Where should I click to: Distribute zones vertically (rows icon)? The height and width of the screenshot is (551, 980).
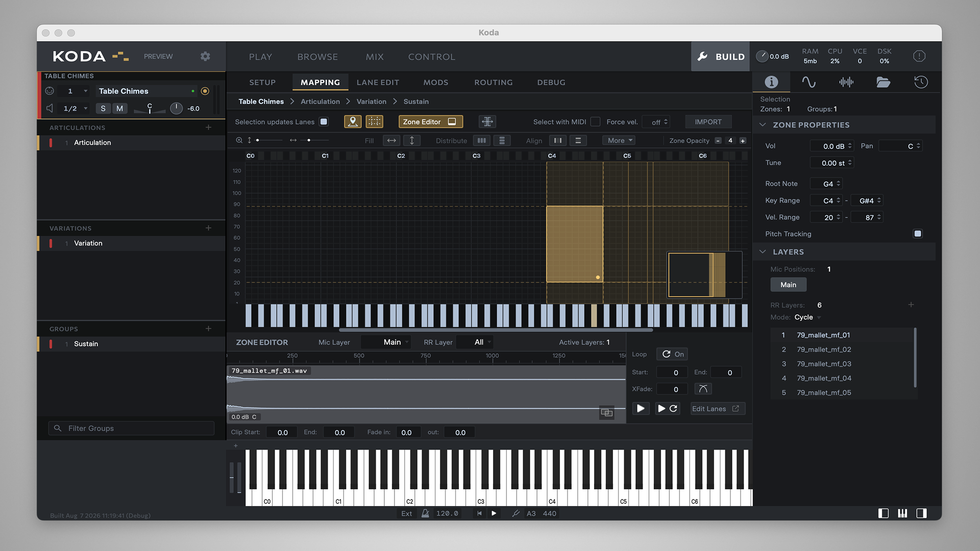pos(502,140)
